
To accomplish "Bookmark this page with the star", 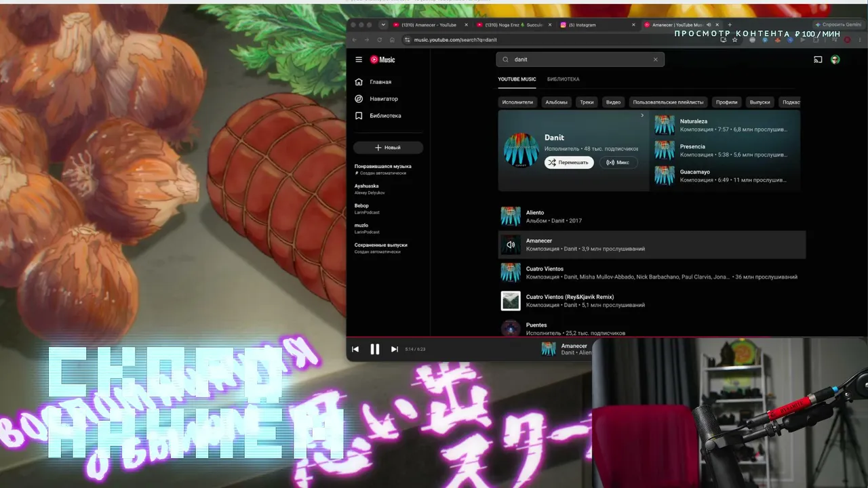I will coord(734,40).
